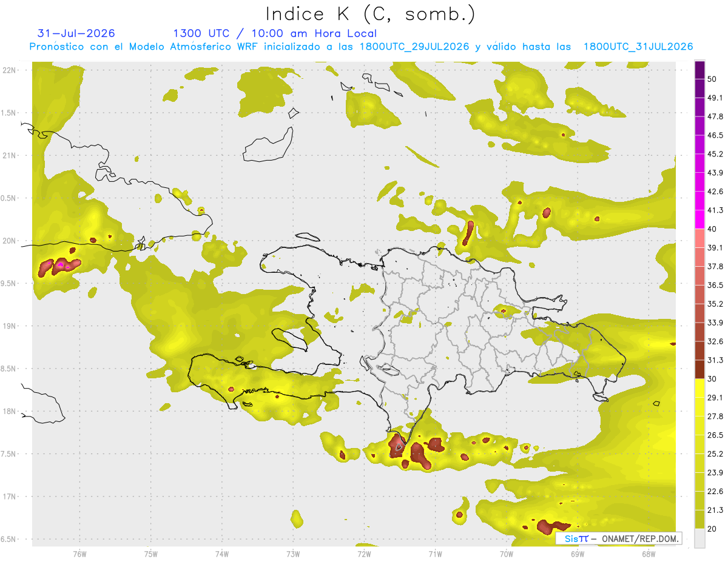Click the "50" color scale value
728x562 pixels.
pos(713,79)
